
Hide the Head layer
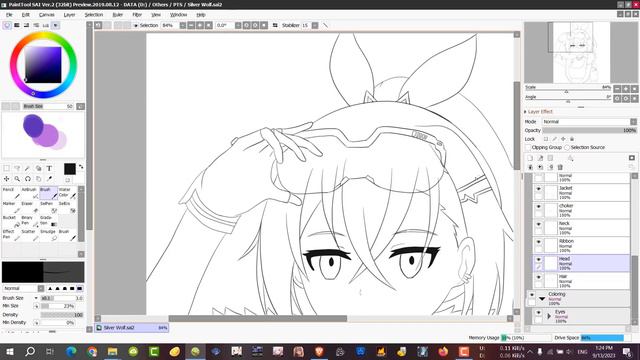pyautogui.click(x=538, y=259)
